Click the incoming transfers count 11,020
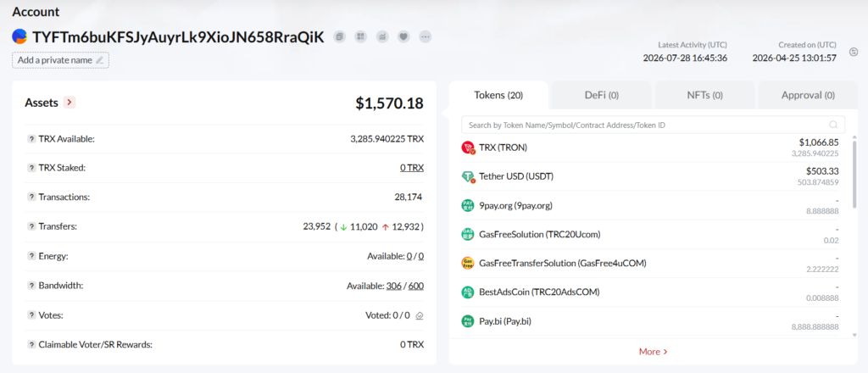 coord(364,226)
